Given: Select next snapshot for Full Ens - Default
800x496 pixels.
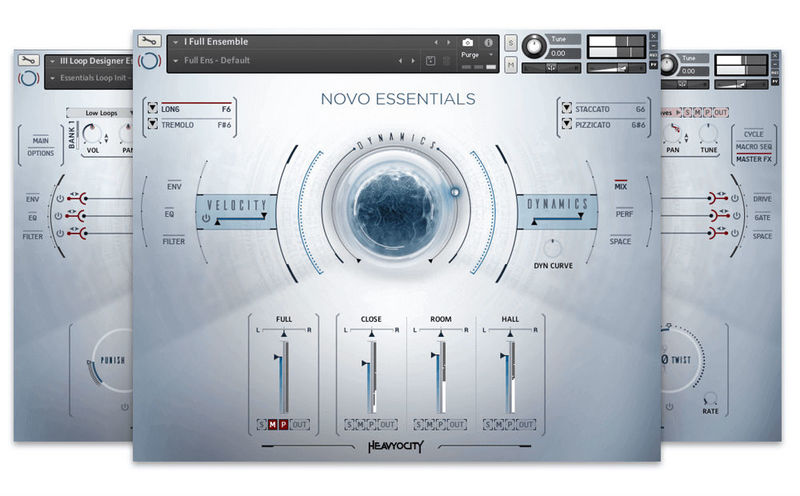Looking at the screenshot, I should click(x=413, y=61).
